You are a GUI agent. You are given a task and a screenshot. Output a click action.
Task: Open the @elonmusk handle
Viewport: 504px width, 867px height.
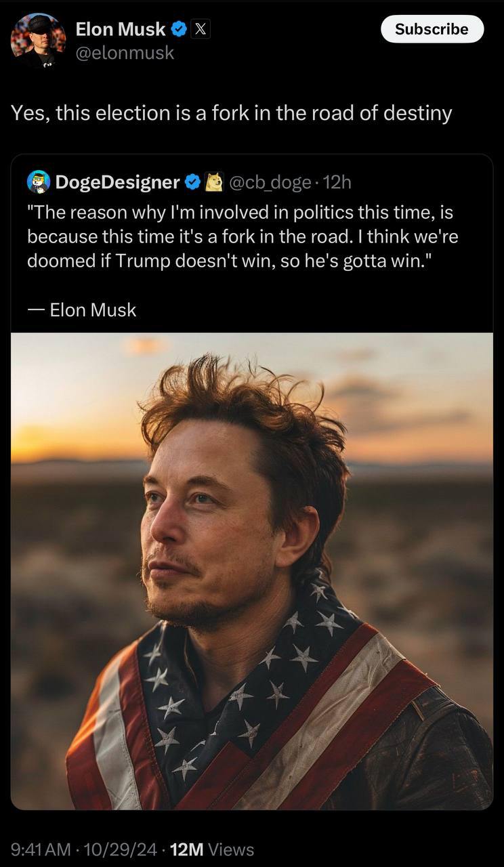[x=125, y=53]
